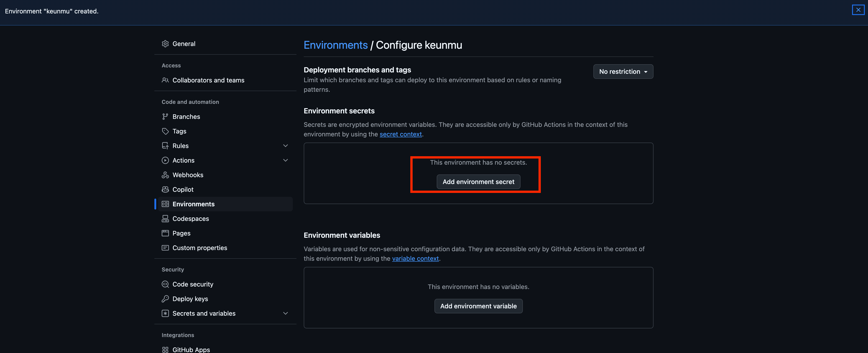Click the Environment secrets heading
868x353 pixels.
tap(339, 111)
